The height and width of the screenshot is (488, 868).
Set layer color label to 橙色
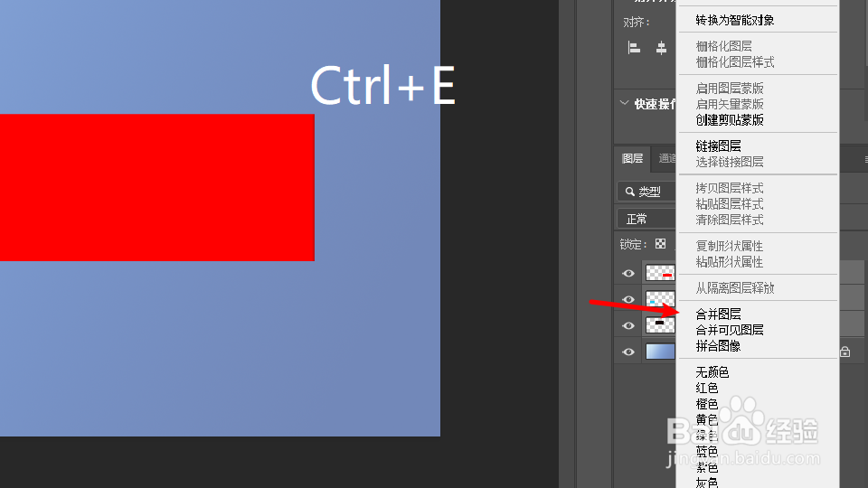706,404
